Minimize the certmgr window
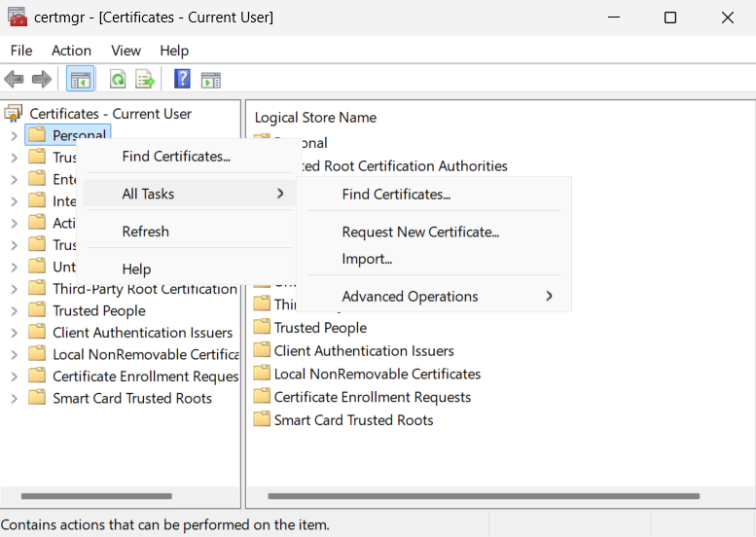This screenshot has width=756, height=537. click(614, 18)
